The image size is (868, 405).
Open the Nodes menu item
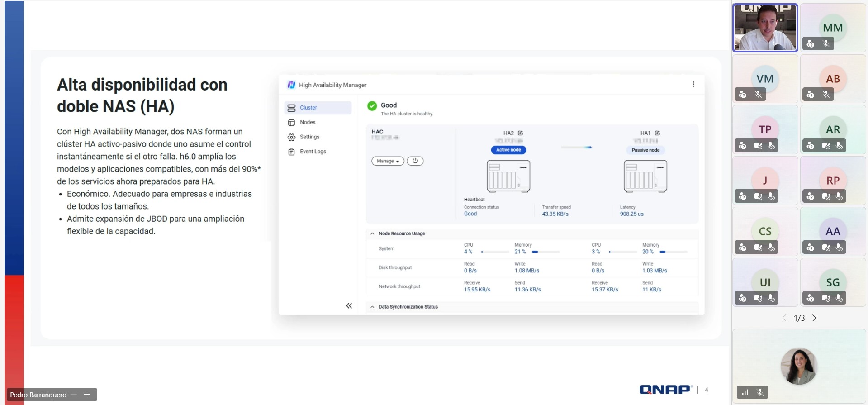click(308, 122)
